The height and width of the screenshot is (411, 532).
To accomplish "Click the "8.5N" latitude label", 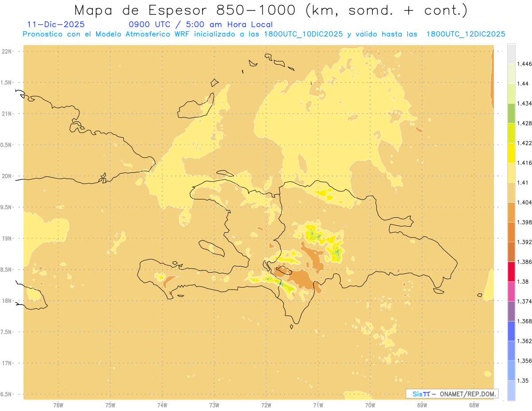I will pyautogui.click(x=7, y=270).
